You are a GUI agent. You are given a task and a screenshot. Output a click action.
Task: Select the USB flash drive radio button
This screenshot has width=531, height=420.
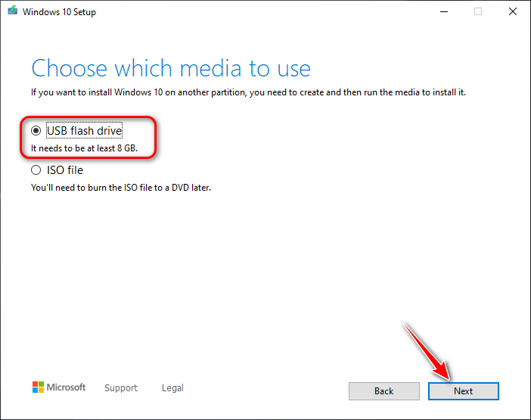(36, 131)
